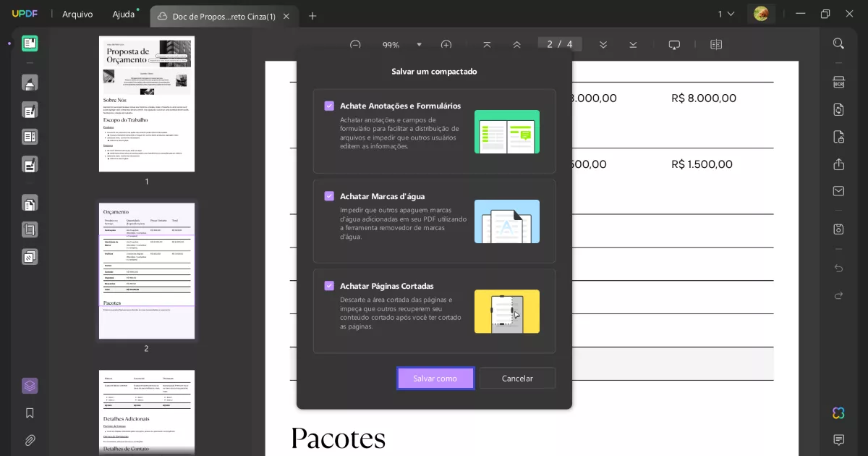Uncheck Achatar Páginas Cortadas
The image size is (868, 456).
[x=329, y=285]
